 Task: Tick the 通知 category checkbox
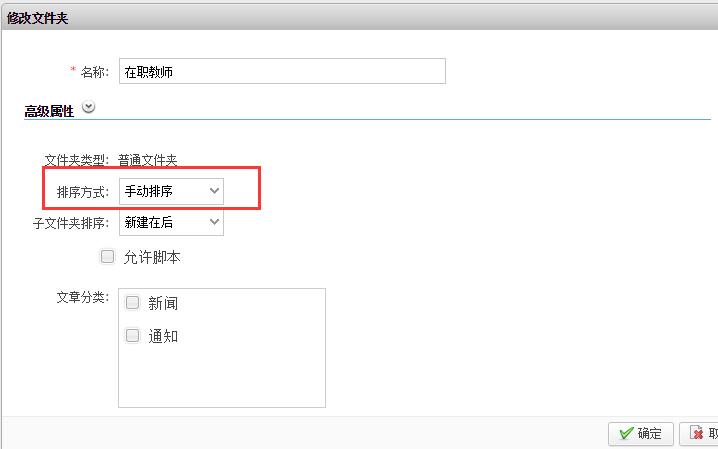tap(132, 336)
